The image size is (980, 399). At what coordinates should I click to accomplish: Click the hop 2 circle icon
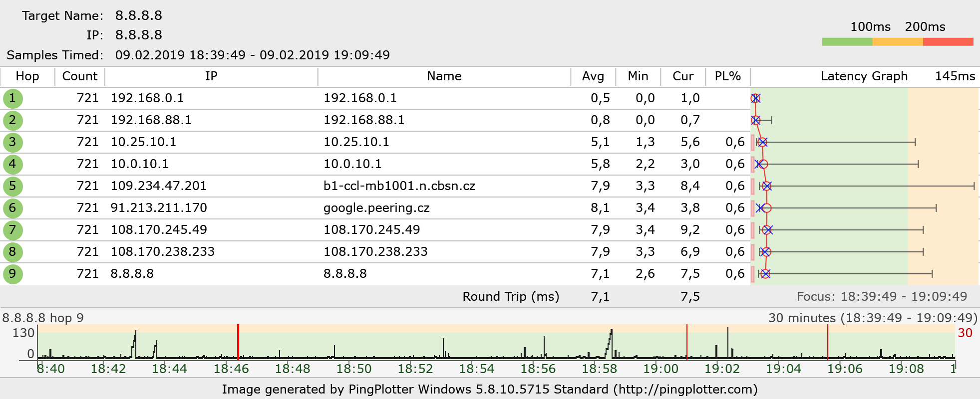click(12, 120)
